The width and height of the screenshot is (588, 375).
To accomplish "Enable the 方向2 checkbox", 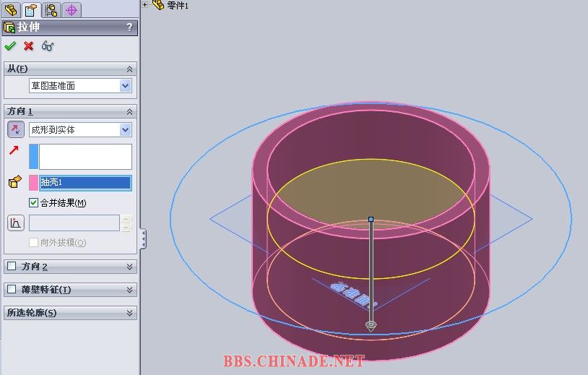I will pos(12,266).
